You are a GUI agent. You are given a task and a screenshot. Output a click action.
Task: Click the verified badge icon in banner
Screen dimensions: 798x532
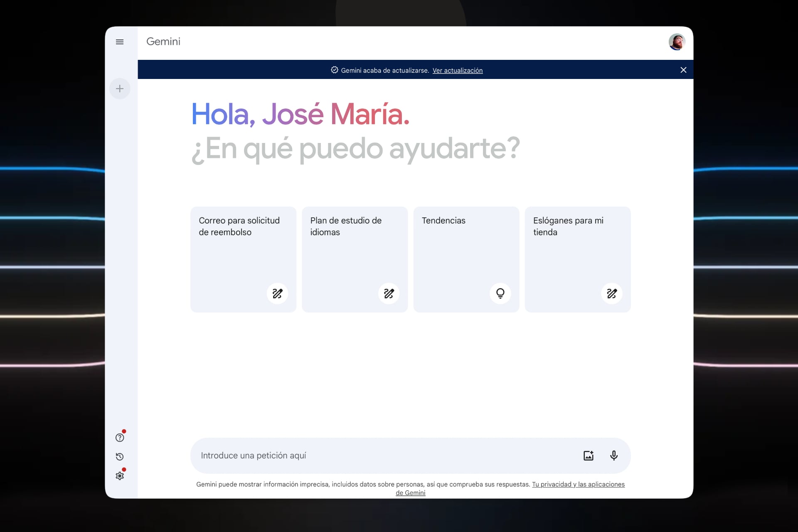pyautogui.click(x=335, y=70)
